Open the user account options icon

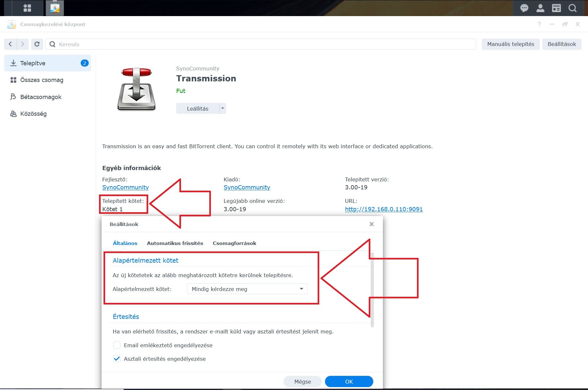540,8
